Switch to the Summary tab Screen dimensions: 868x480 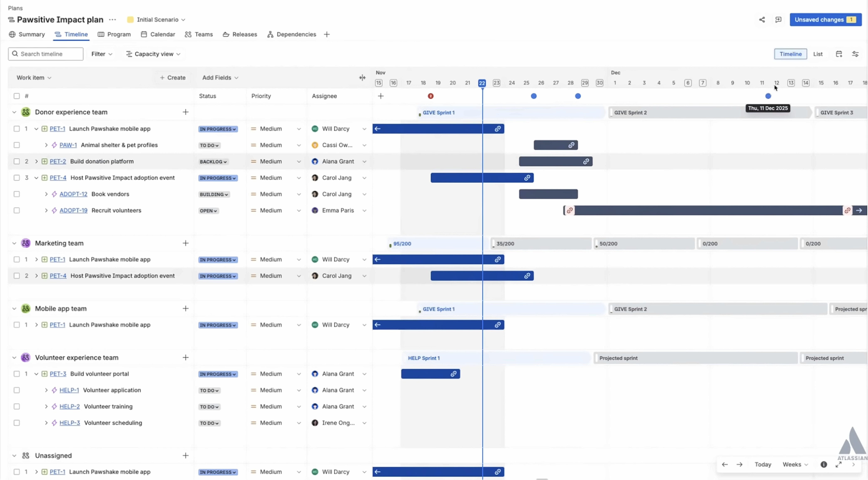(27, 34)
